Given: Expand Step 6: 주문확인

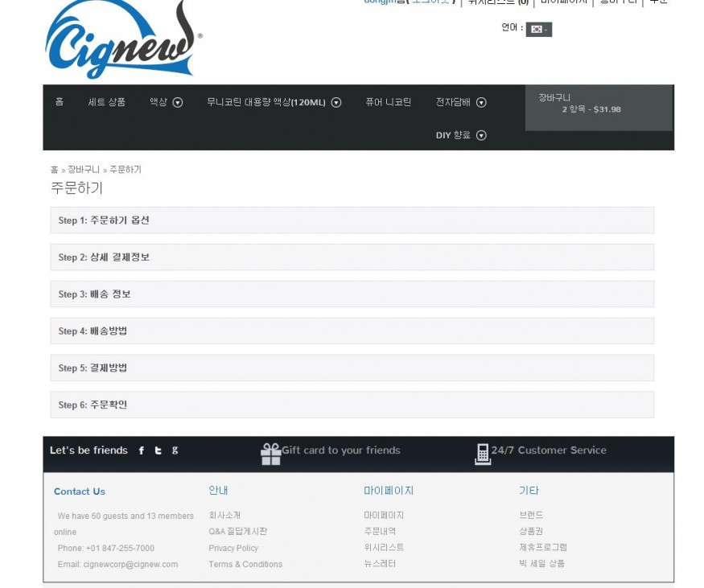Looking at the screenshot, I should click(x=352, y=405).
